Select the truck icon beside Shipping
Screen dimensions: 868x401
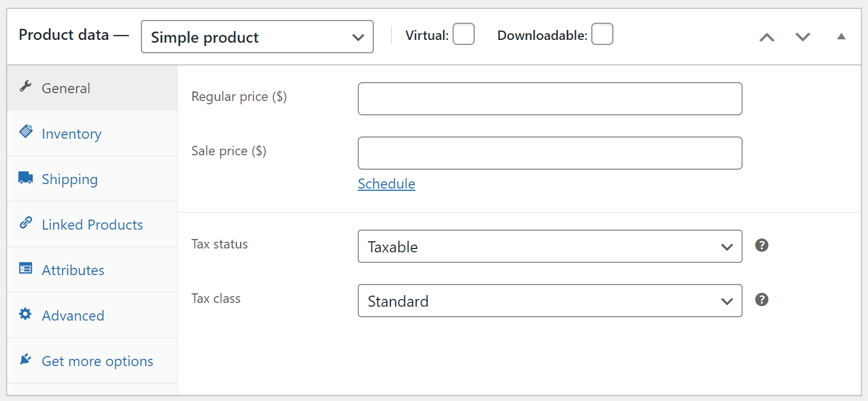click(24, 177)
